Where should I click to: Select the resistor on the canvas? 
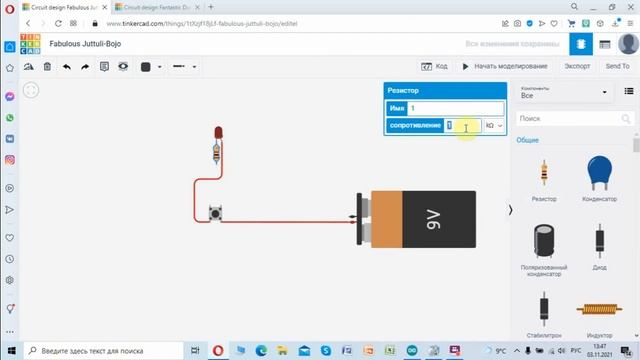click(x=216, y=153)
